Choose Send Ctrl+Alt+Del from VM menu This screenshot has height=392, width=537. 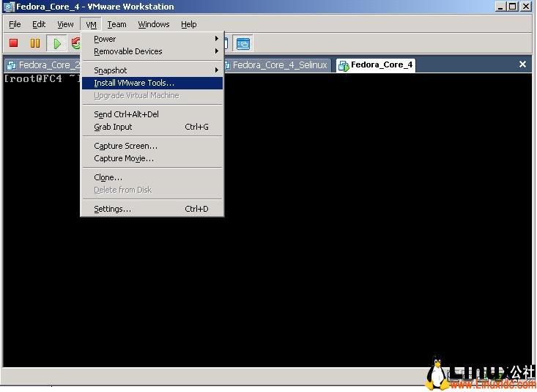click(152, 114)
